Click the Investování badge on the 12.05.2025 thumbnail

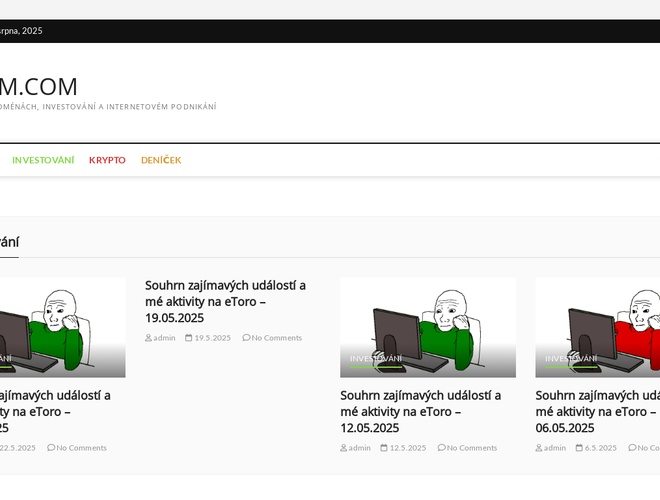coord(376,358)
